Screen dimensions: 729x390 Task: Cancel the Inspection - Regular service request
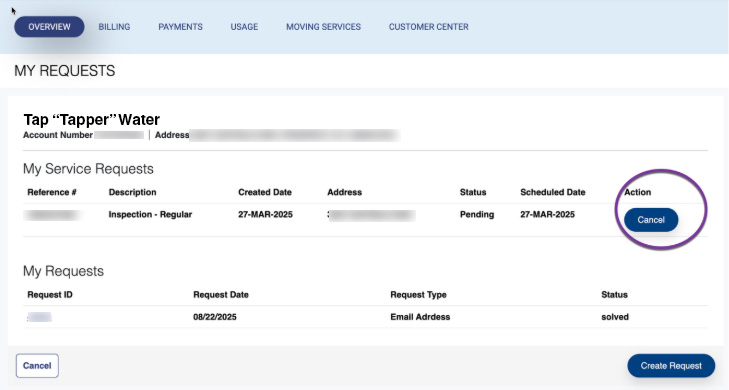click(x=651, y=220)
